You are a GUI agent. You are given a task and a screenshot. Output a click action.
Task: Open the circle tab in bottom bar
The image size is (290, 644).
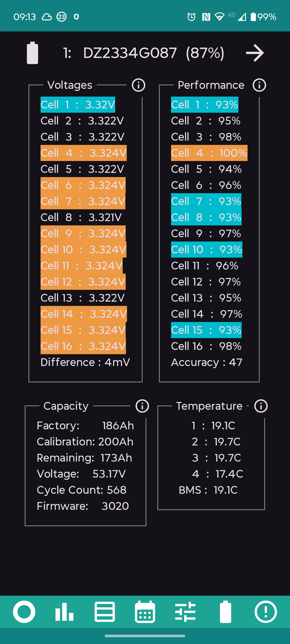24,612
